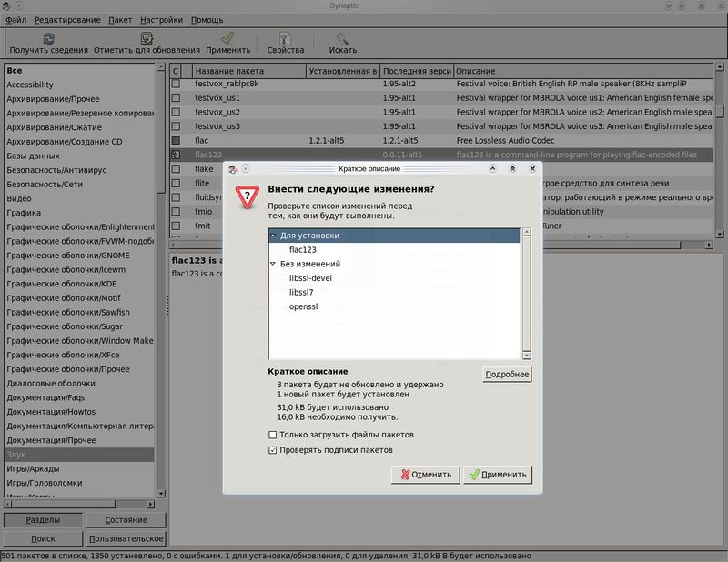This screenshot has width=728, height=562.
Task: Open the Редактирование menu
Action: 67,20
